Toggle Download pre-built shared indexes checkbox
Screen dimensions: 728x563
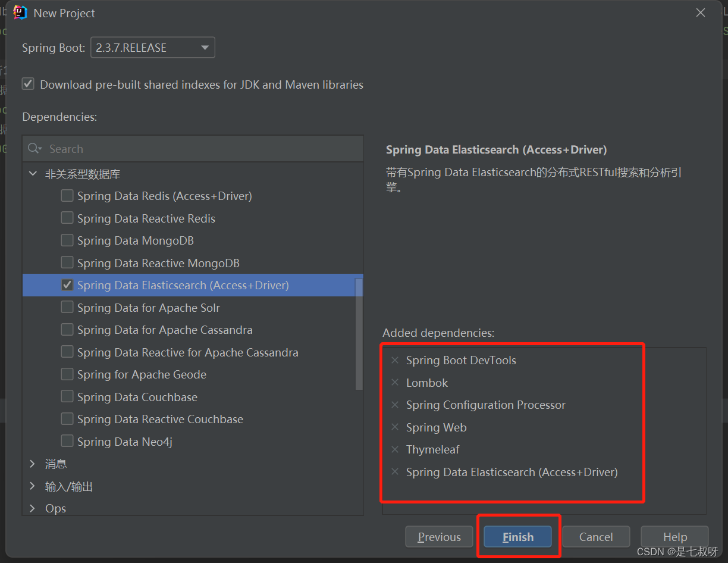[x=28, y=84]
